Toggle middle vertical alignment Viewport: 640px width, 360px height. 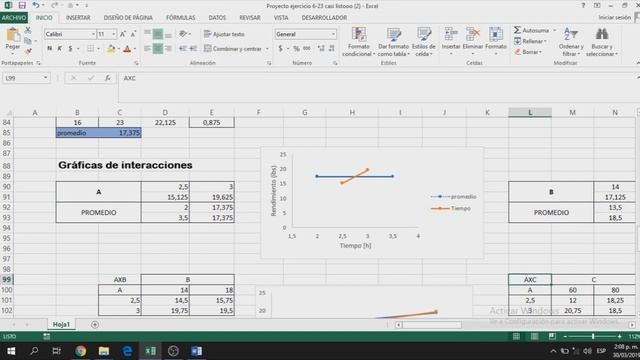pyautogui.click(x=158, y=34)
